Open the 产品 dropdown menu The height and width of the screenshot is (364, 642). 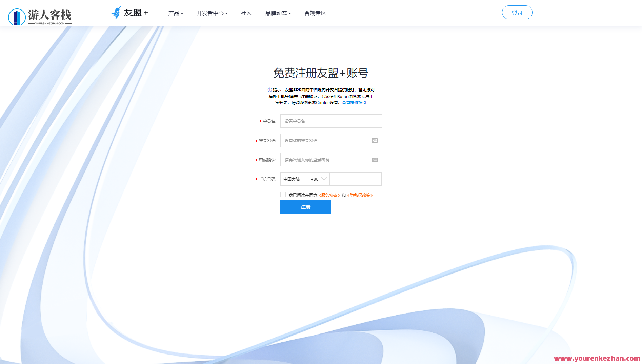click(175, 13)
